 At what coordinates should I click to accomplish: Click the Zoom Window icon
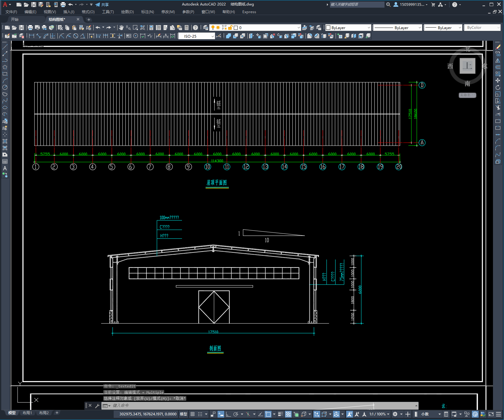(135, 28)
